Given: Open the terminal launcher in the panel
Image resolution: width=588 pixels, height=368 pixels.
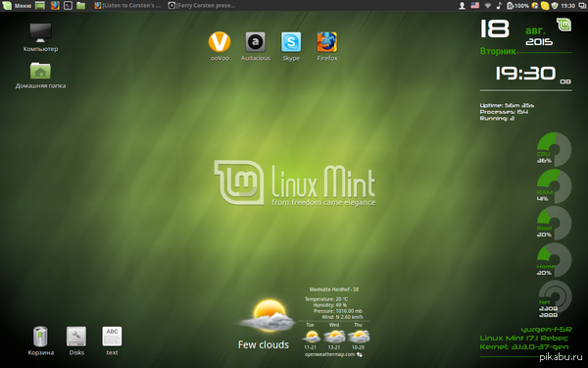Looking at the screenshot, I should pyautogui.click(x=68, y=6).
